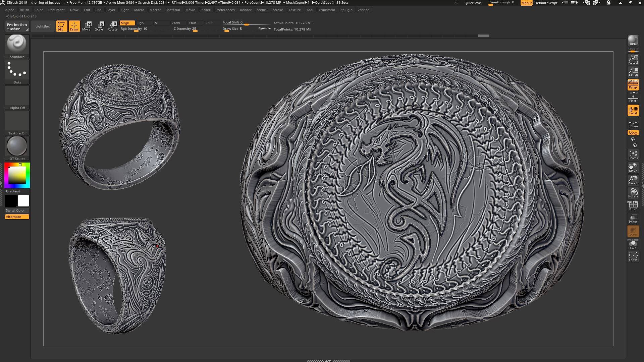644x362 pixels.
Task: Open the Standard brush picker
Action: [17, 47]
